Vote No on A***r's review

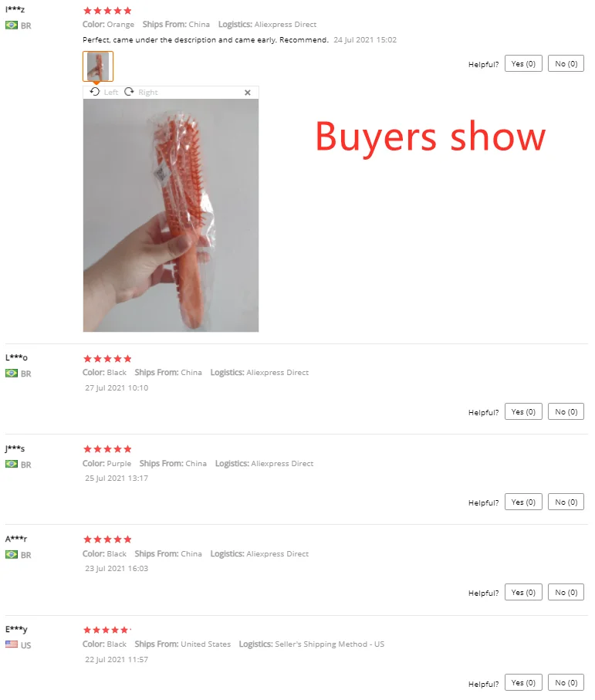coord(566,592)
